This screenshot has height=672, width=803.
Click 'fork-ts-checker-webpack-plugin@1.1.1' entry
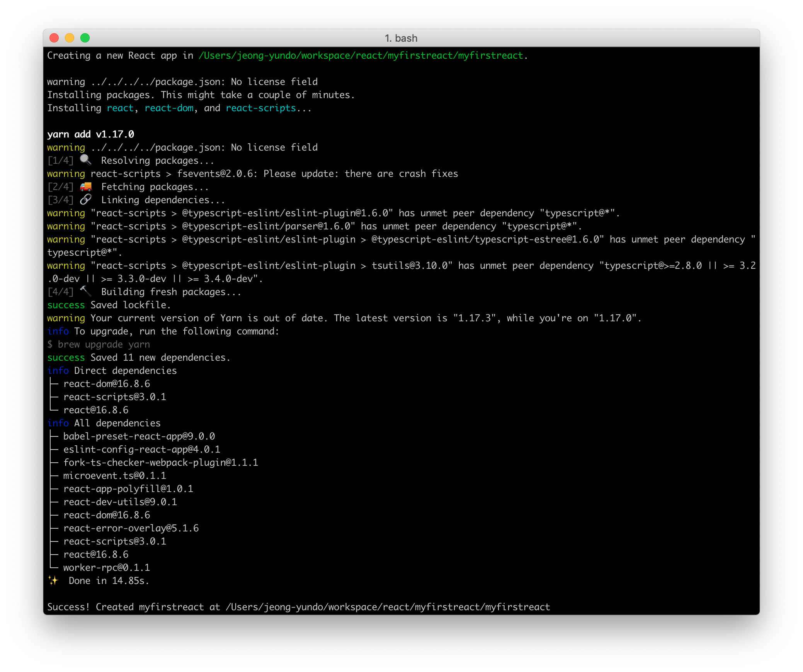(x=161, y=462)
